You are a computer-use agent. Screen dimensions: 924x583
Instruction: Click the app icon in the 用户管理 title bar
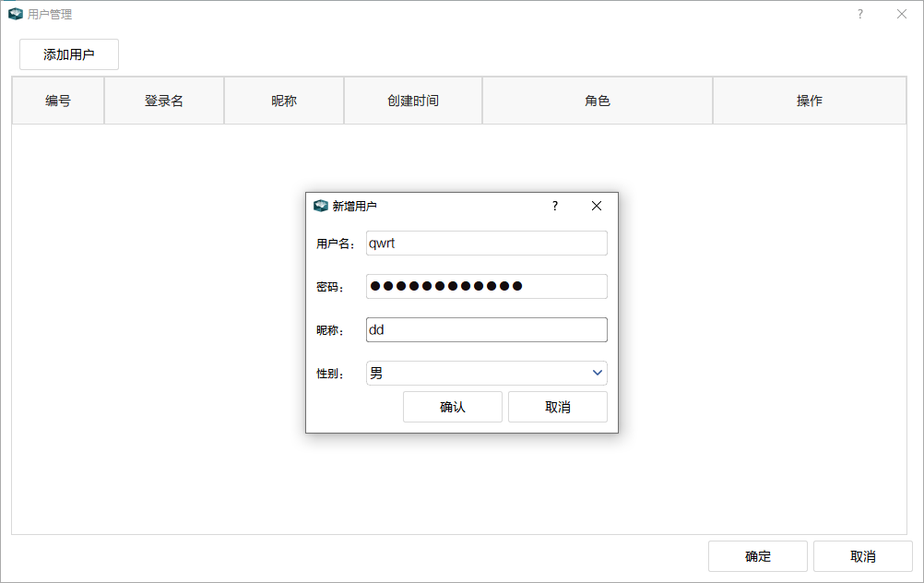click(x=16, y=14)
